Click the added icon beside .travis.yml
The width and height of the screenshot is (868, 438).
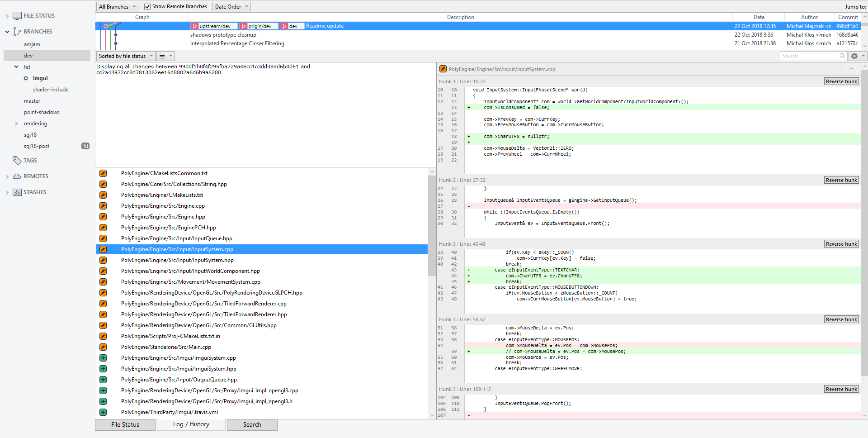pyautogui.click(x=103, y=412)
